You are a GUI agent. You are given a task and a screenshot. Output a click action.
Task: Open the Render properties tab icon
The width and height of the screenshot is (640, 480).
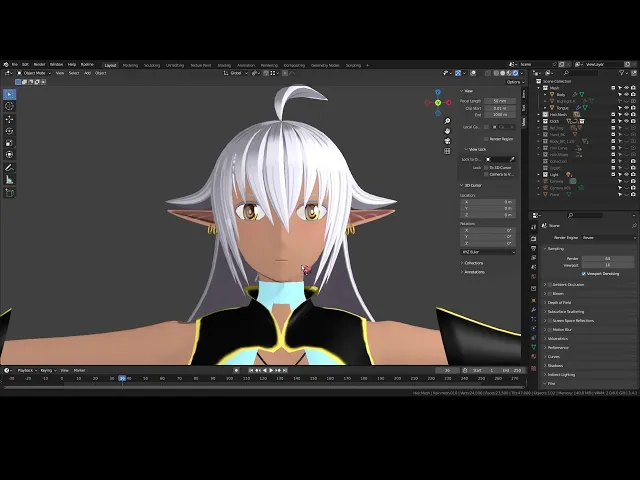(533, 238)
